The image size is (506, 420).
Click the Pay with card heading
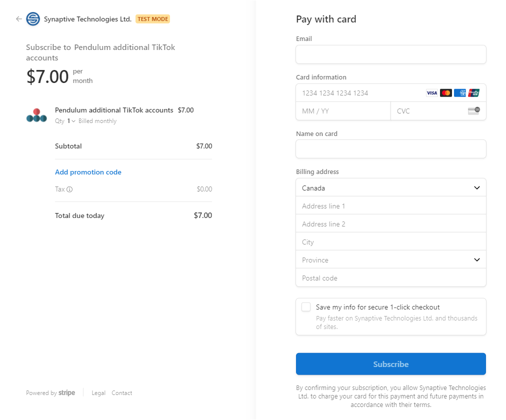(326, 19)
